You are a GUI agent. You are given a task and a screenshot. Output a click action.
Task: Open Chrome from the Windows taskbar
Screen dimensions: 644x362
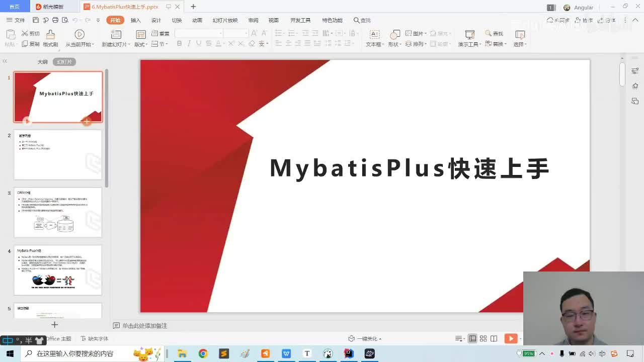click(203, 353)
